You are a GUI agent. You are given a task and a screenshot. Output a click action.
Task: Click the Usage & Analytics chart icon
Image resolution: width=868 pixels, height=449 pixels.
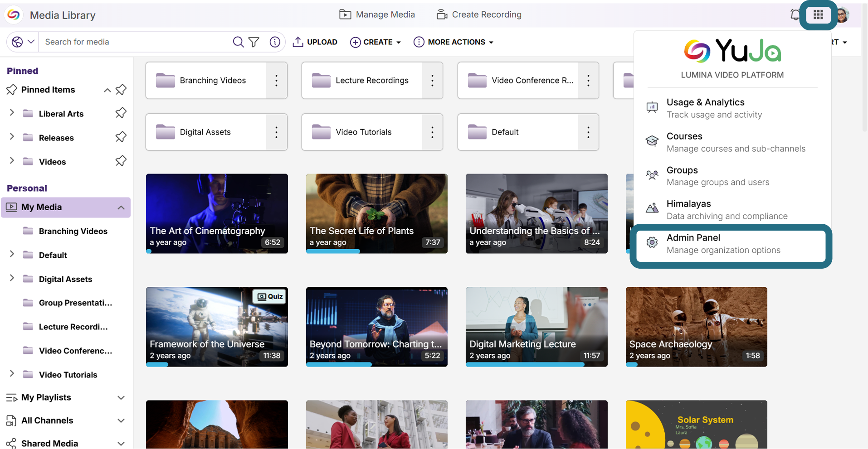click(652, 107)
